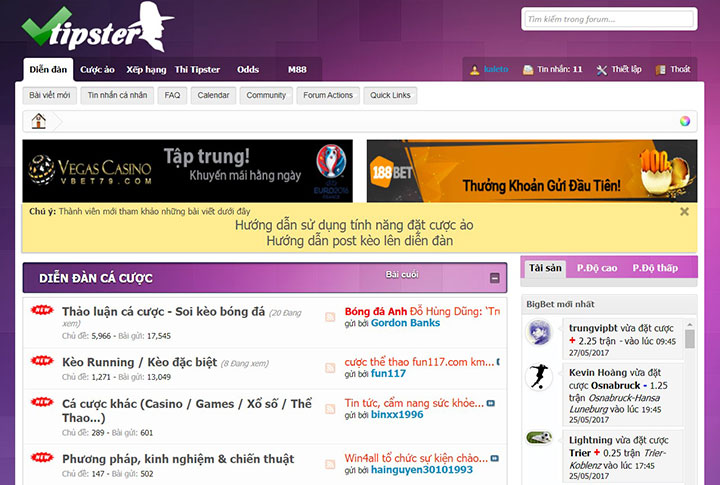Click the Vegas Casino banner ad
Viewport: 720px width, 485px height.
point(187,171)
